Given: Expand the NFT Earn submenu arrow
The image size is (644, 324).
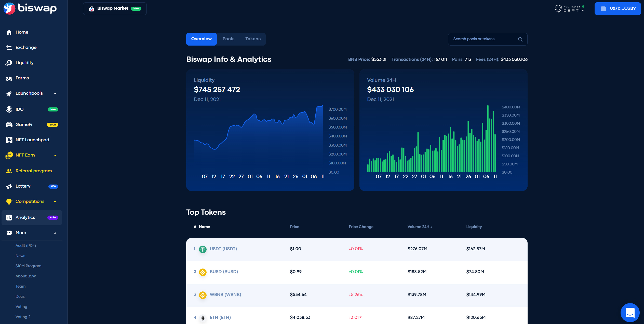Looking at the screenshot, I should (55, 155).
